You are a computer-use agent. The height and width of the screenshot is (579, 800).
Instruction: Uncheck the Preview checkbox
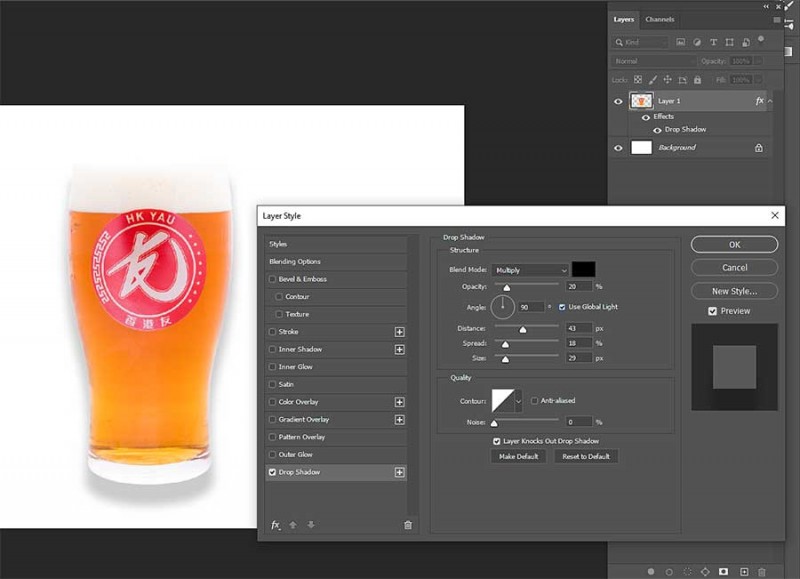click(713, 311)
